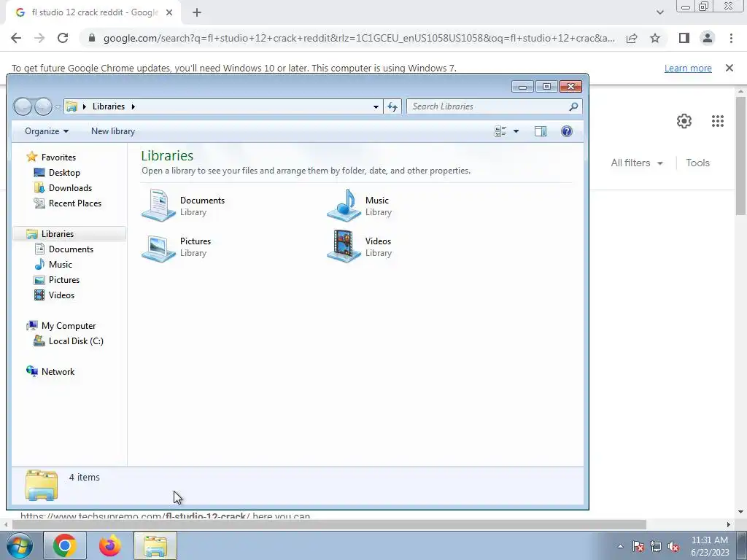Open the recent pages dropdown arrow
This screenshot has width=747, height=560.
(x=57, y=108)
